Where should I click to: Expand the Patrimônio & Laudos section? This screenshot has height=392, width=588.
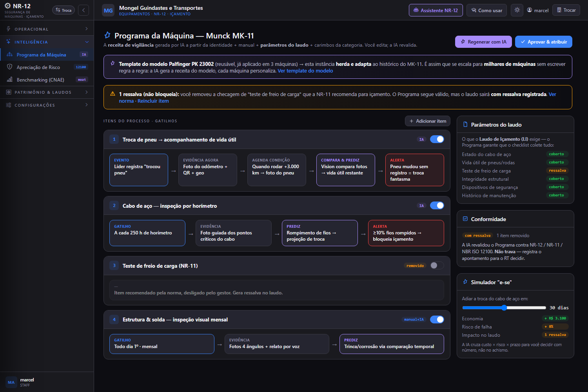(x=47, y=92)
